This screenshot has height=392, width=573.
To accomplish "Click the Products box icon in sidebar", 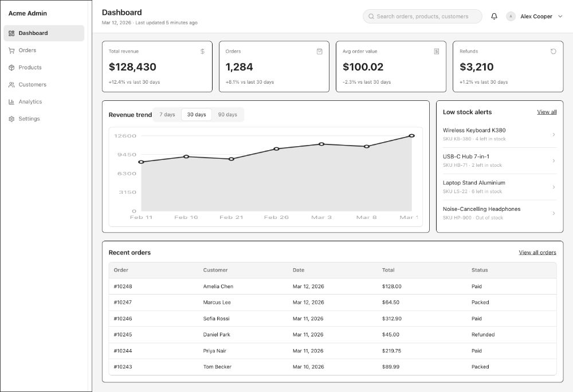I will click(11, 68).
